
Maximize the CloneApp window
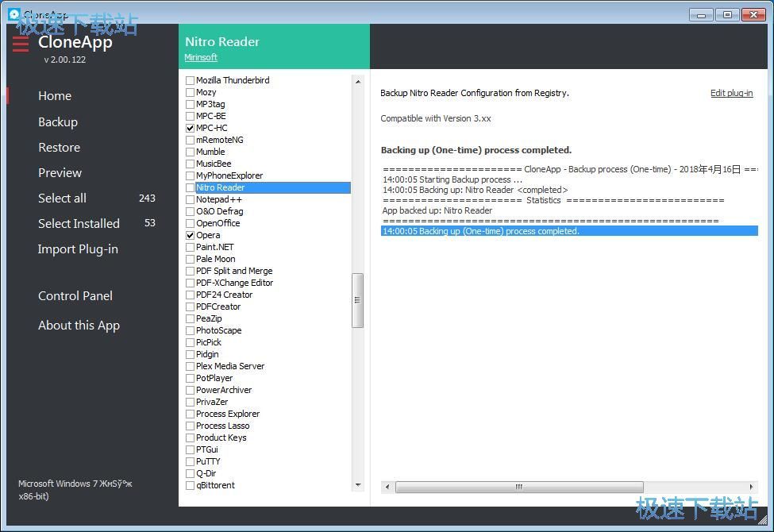click(x=727, y=15)
